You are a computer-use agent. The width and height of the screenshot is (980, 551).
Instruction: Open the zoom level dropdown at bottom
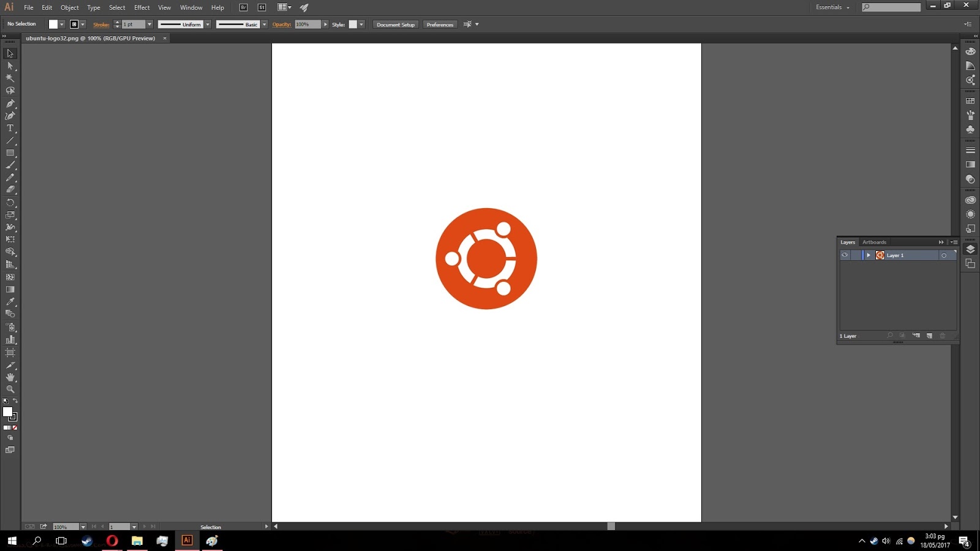(83, 527)
